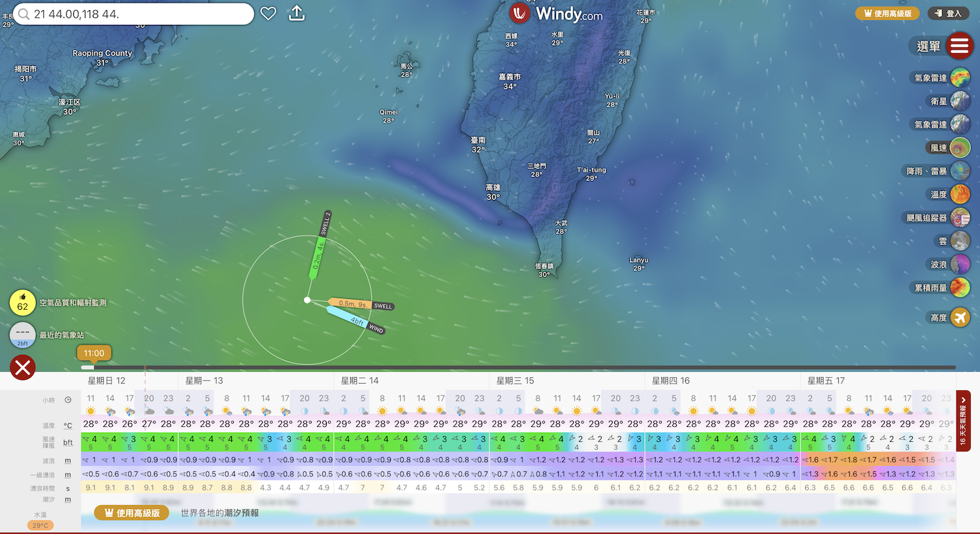The image size is (980, 534).
Task: Open 高度 altitude airplane icon
Action: pyautogui.click(x=960, y=318)
